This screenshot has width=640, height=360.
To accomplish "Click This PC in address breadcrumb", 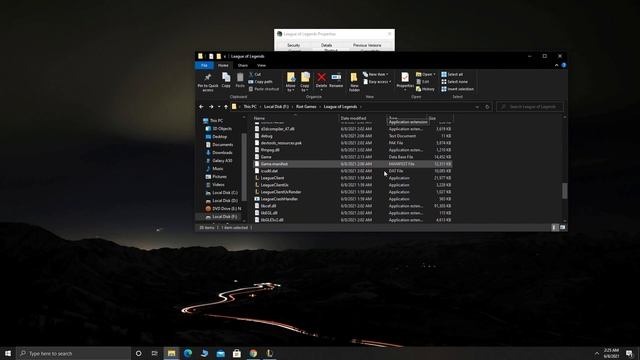I will (x=250, y=107).
